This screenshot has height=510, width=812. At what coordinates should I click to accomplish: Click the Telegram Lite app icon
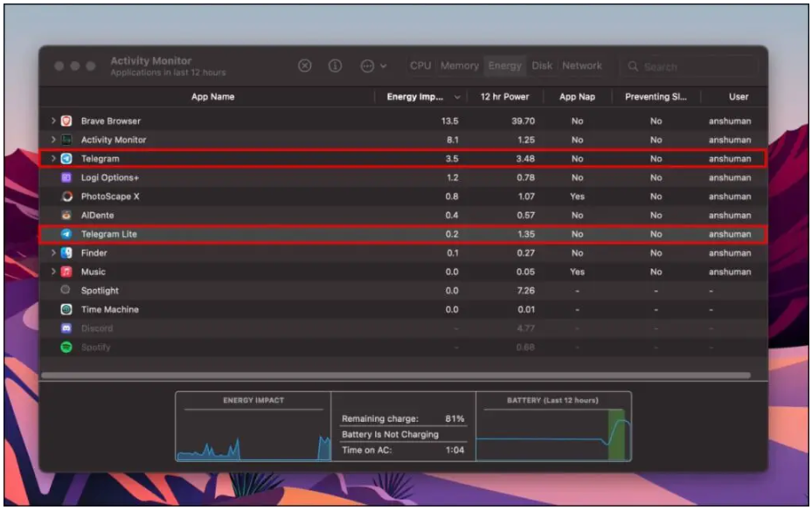pos(66,234)
